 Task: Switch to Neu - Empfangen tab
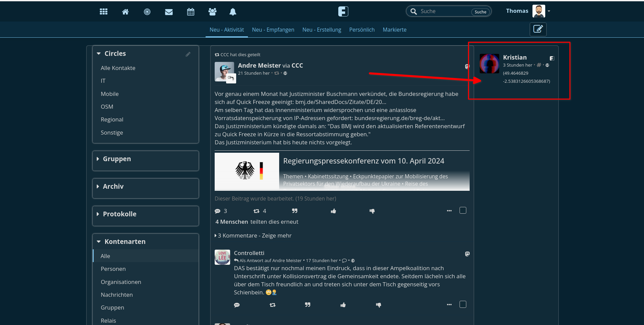pos(273,30)
